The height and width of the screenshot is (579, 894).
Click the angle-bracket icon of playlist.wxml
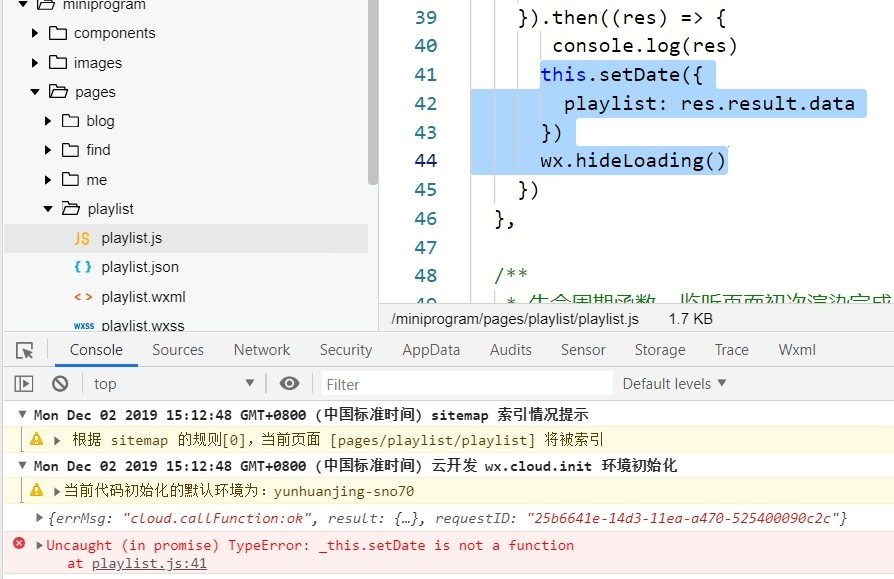(83, 296)
